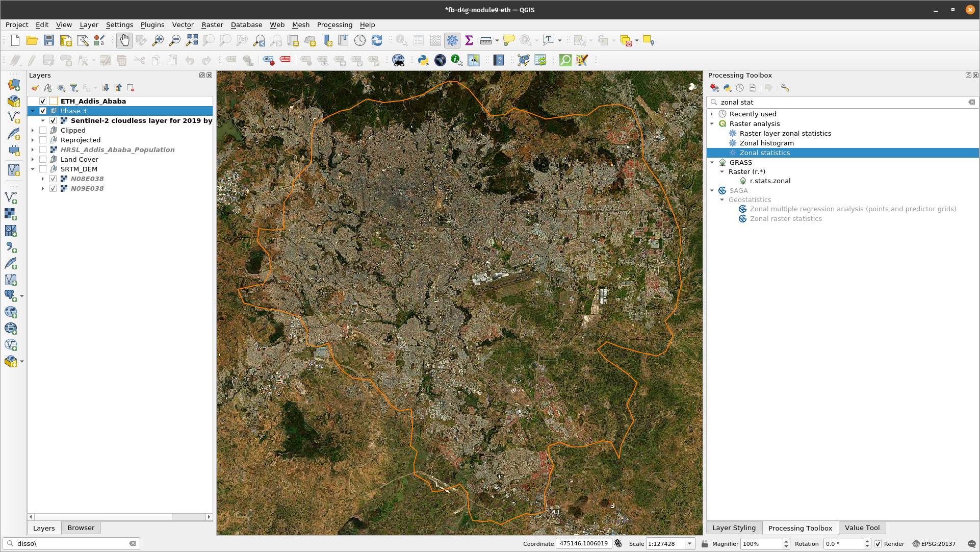980x552 pixels.
Task: Click the Messages log speech bubble icon
Action: point(971,544)
